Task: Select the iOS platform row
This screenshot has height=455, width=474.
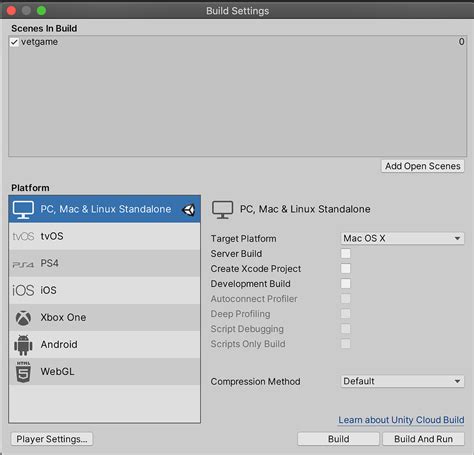Action: click(105, 290)
